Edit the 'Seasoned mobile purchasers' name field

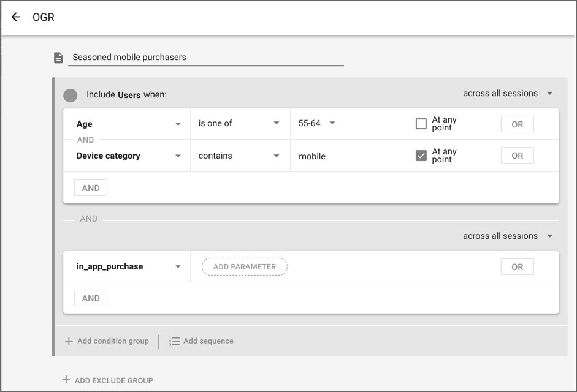(x=205, y=58)
